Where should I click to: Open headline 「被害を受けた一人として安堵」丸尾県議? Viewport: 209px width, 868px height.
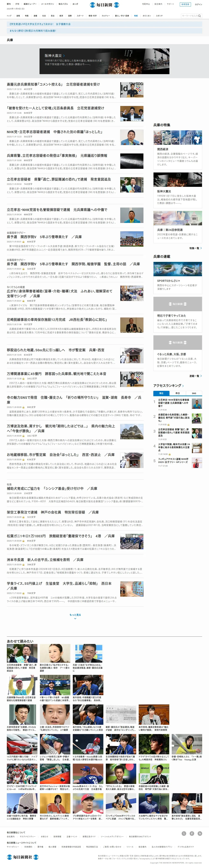coord(55,108)
